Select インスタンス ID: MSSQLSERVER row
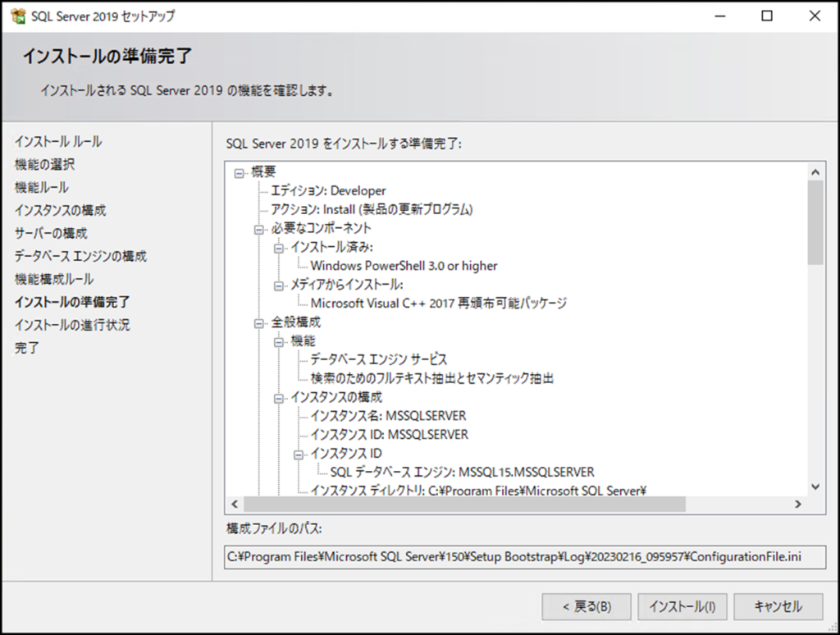The height and width of the screenshot is (635, 840). (390, 435)
